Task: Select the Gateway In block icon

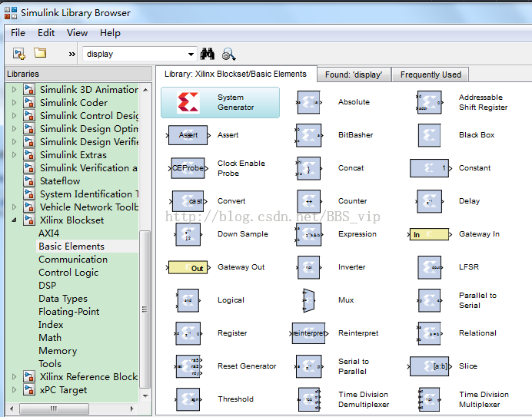Action: click(x=429, y=234)
